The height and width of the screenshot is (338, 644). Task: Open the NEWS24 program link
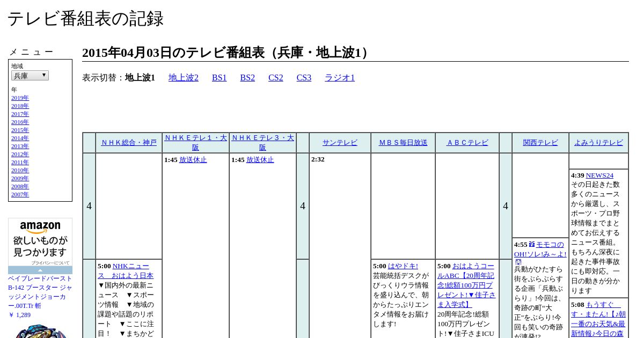(599, 175)
